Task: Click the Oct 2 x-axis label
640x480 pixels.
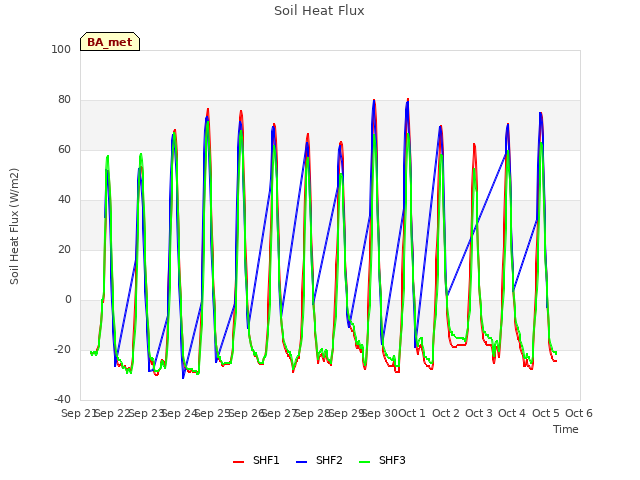Action: (x=446, y=413)
